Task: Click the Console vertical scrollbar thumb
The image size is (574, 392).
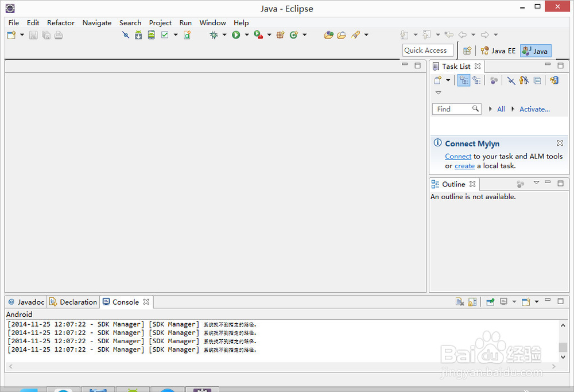Action: point(563,347)
